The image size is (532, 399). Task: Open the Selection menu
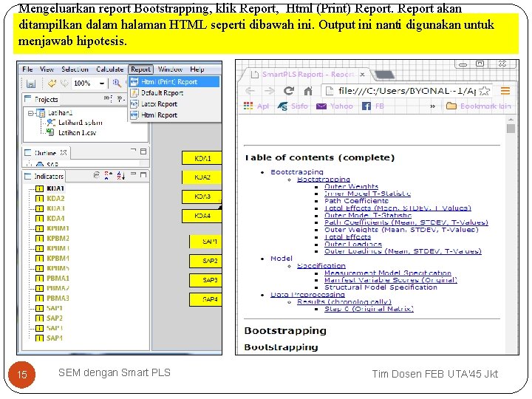[75, 69]
